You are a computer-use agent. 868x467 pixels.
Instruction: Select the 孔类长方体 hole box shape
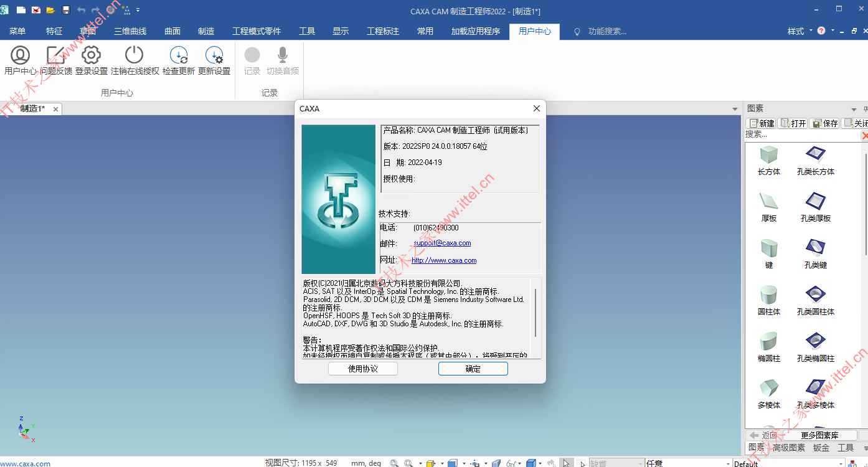816,161
